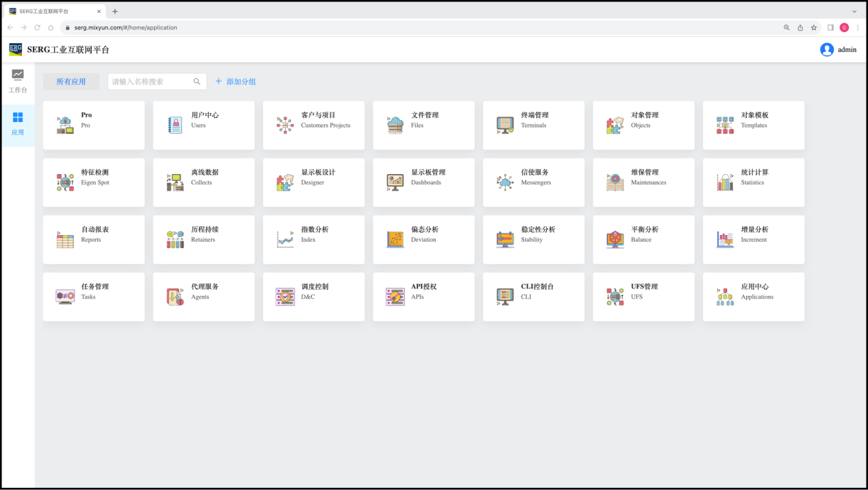The height and width of the screenshot is (490, 868).
Task: Open the 终端管理 Terminals app icon
Action: tap(505, 125)
